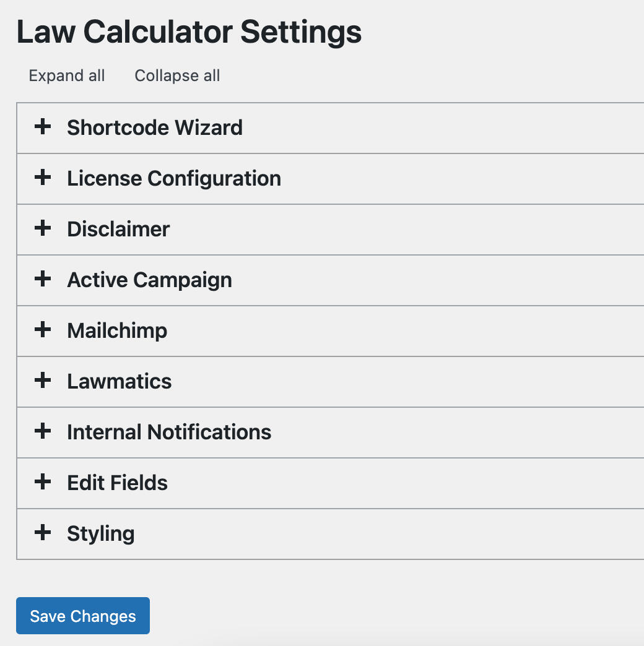Screen dimensions: 644x646
Task: Click the plus icon next to Mailchimp
Action: pyautogui.click(x=42, y=330)
